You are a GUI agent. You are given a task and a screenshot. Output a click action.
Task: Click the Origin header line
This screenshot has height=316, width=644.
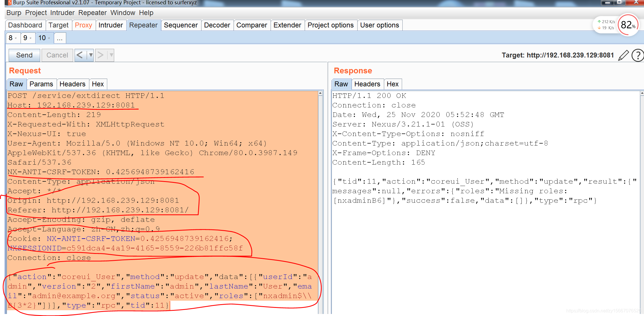[x=93, y=200]
